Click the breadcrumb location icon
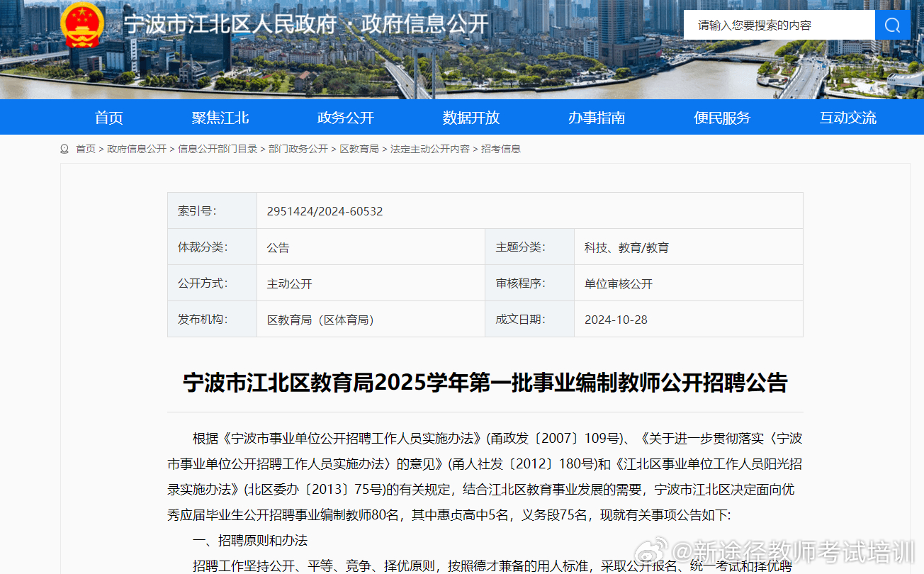Screen dimensions: 924x574 point(64,149)
